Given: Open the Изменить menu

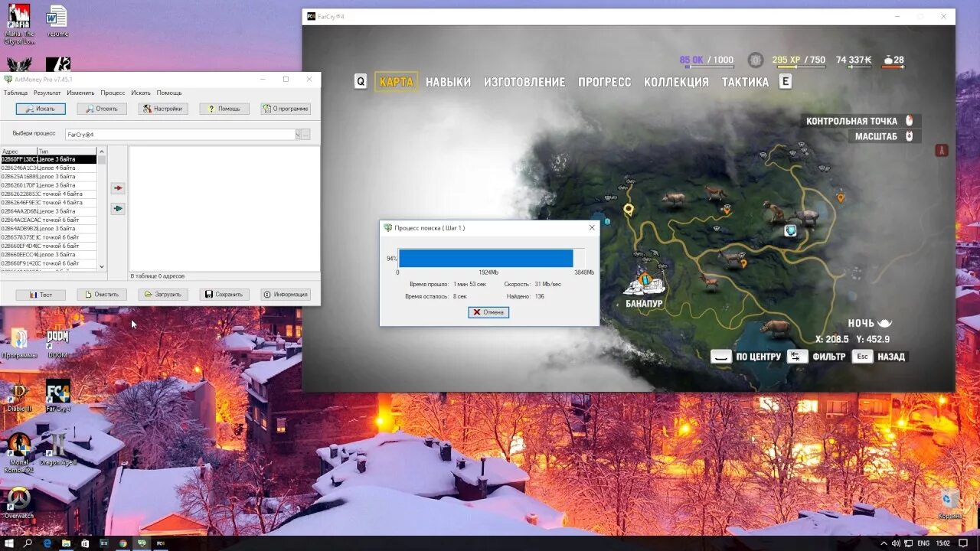Looking at the screenshot, I should [80, 93].
